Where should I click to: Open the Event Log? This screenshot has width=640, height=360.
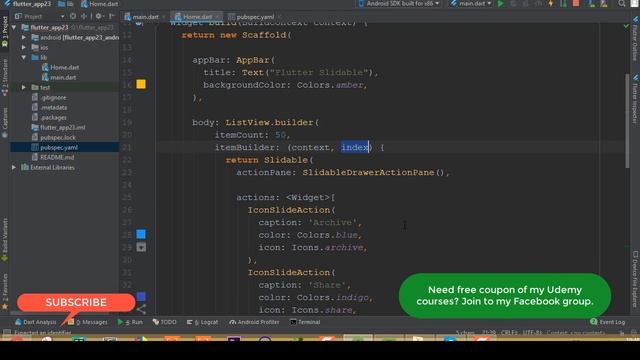click(x=608, y=322)
